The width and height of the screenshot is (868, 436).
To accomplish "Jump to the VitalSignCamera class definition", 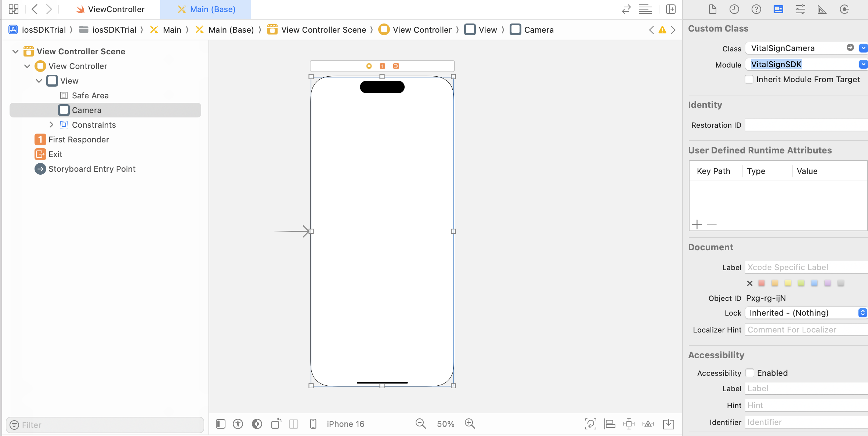I will pyautogui.click(x=850, y=47).
